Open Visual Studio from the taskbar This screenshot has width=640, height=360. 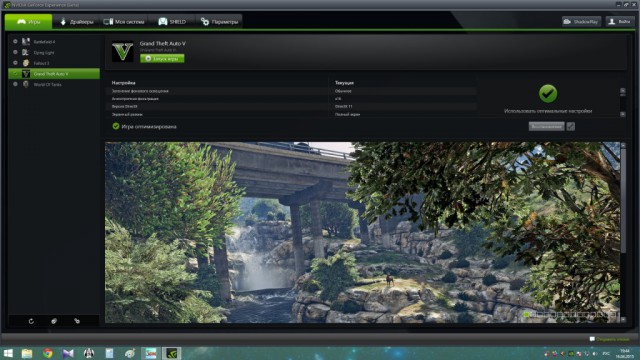tap(68, 353)
